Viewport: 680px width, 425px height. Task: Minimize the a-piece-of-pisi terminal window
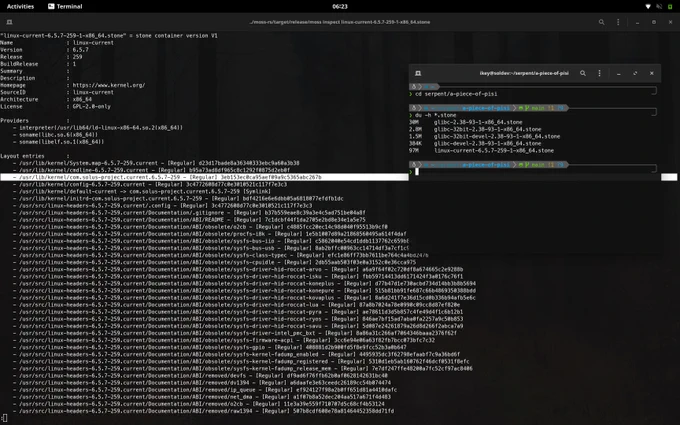(619, 73)
